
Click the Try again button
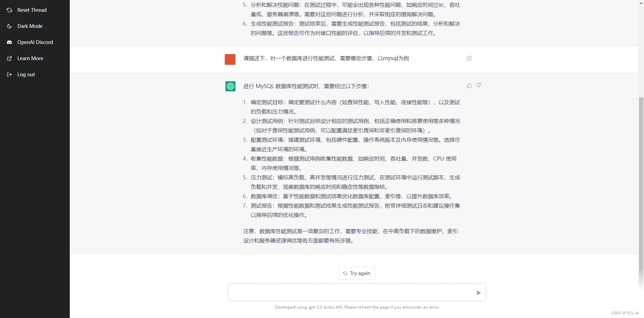point(357,273)
